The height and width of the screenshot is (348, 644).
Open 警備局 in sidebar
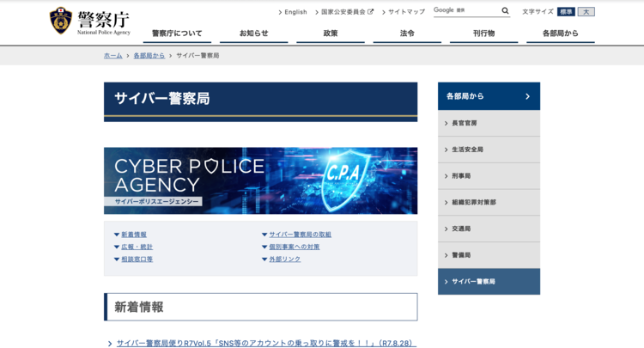(489, 255)
